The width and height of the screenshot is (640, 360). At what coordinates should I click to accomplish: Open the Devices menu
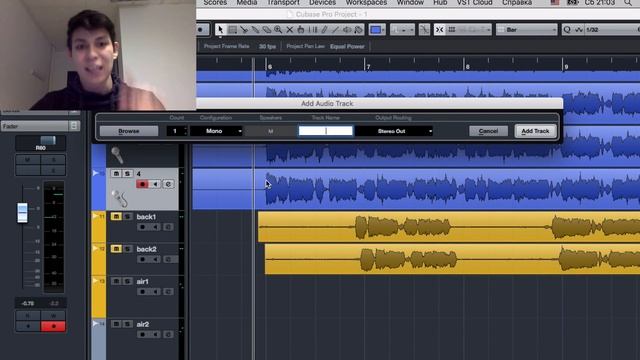322,3
